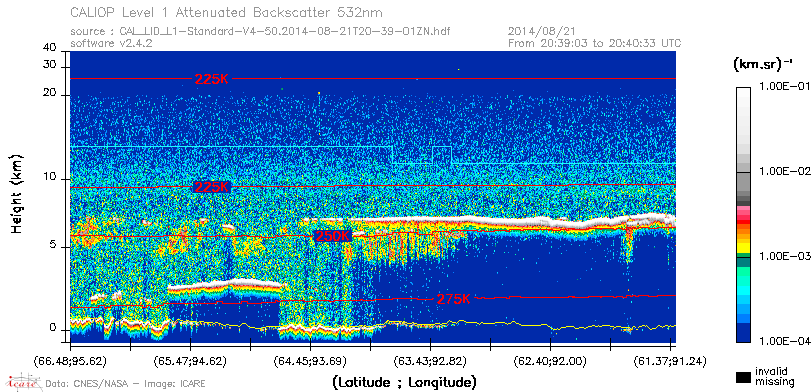Click the source filename text line
811x392 pixels.
[x=260, y=32]
